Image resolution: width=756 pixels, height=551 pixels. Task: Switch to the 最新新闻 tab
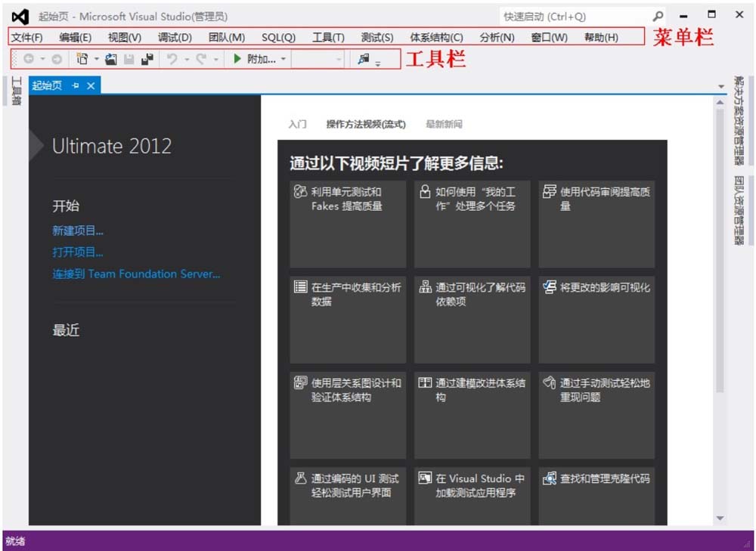(444, 125)
